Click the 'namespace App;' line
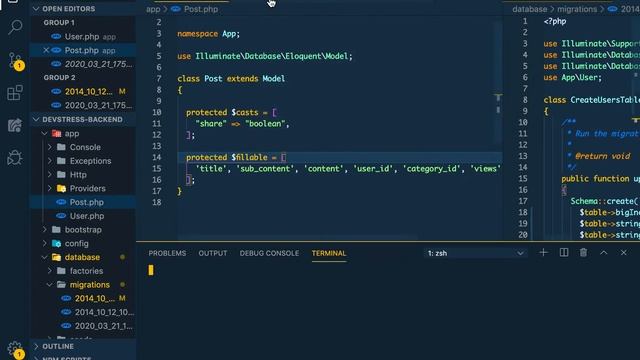 point(209,34)
